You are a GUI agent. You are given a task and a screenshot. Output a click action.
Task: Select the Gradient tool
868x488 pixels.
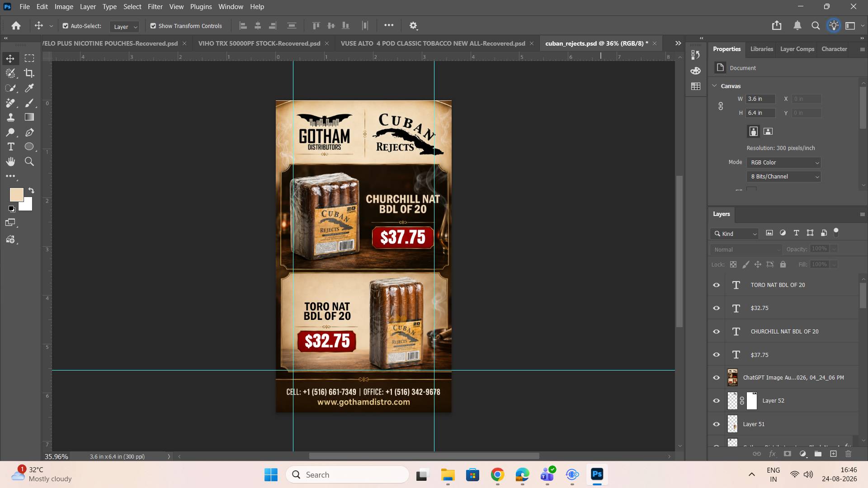tap(29, 117)
